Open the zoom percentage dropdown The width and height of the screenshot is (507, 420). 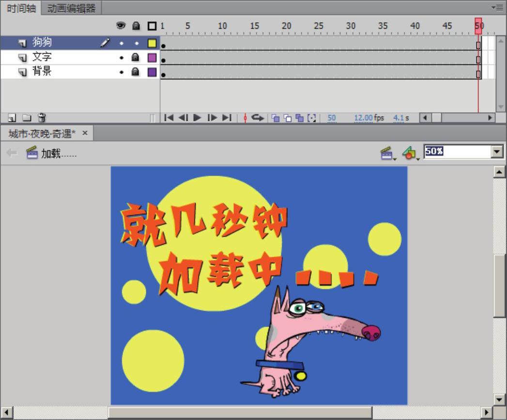click(497, 152)
